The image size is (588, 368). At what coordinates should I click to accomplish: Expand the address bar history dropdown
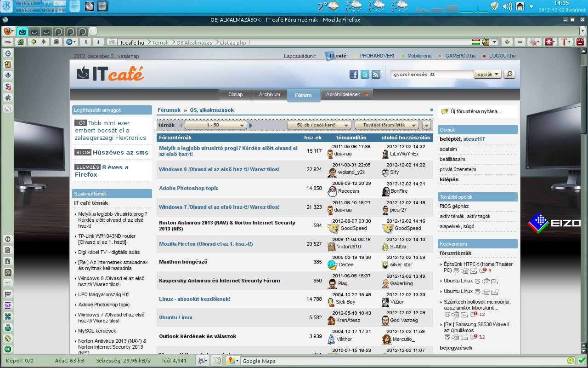pyautogui.click(x=495, y=42)
